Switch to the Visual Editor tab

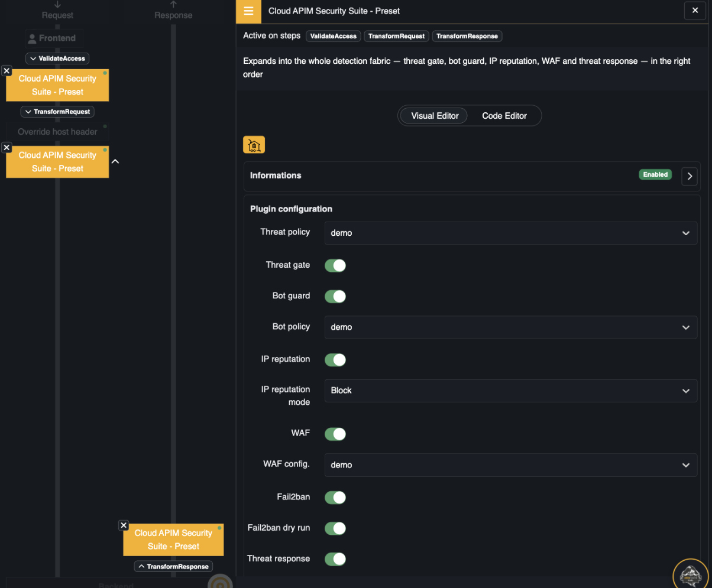[435, 116]
